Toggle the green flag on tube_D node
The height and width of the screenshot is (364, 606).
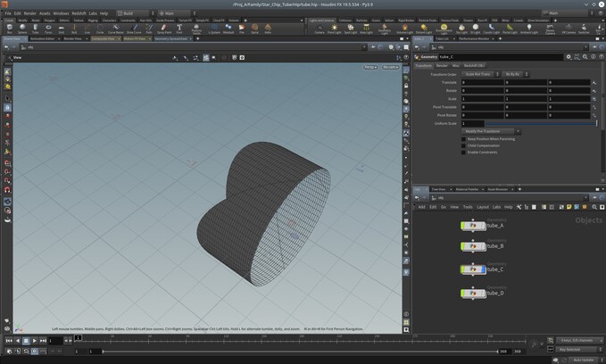tap(462, 294)
